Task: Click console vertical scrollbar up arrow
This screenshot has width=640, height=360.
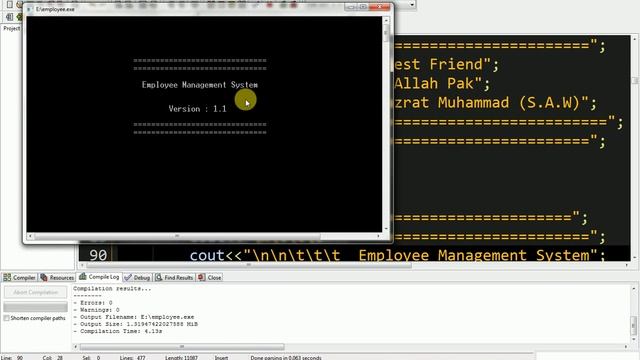Action: (x=386, y=20)
